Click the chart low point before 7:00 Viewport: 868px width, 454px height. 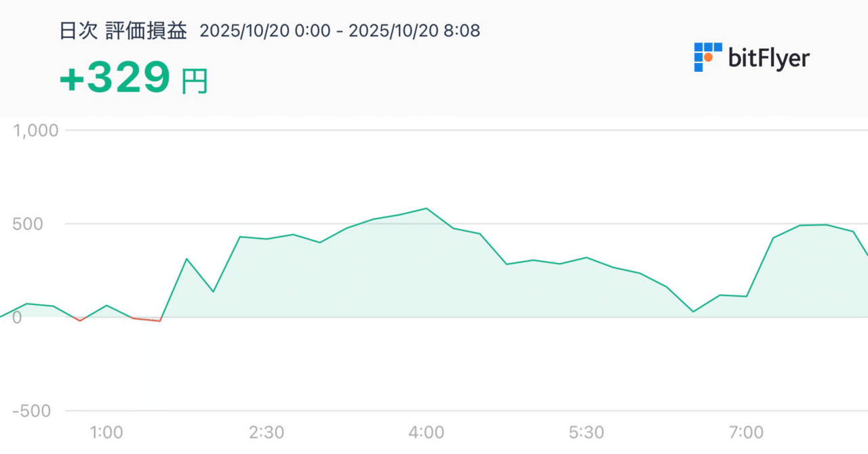pyautogui.click(x=693, y=312)
